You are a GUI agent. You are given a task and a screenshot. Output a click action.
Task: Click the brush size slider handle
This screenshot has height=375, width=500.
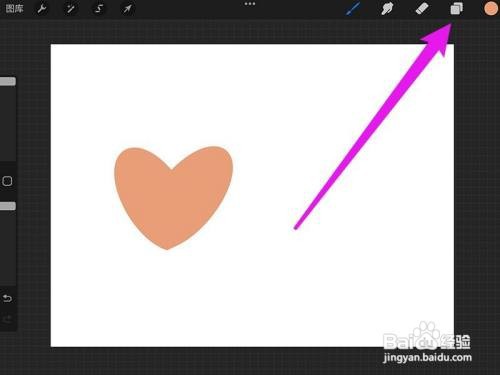click(x=8, y=81)
